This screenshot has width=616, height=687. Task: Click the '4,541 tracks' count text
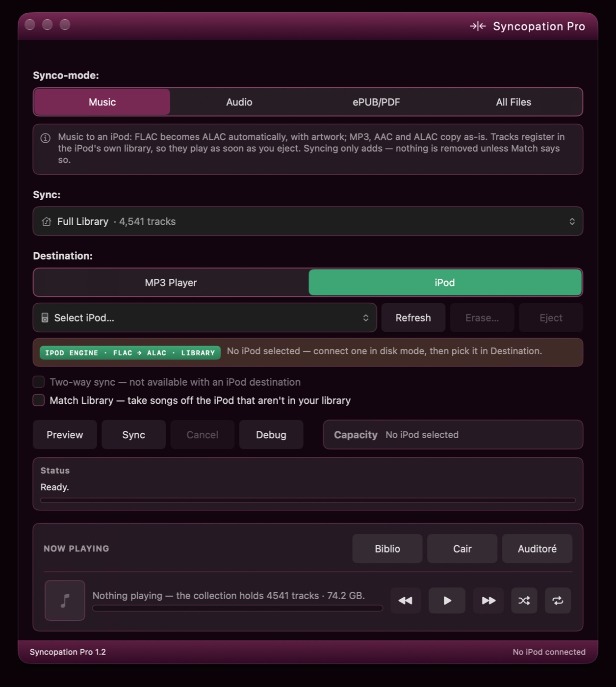point(147,221)
